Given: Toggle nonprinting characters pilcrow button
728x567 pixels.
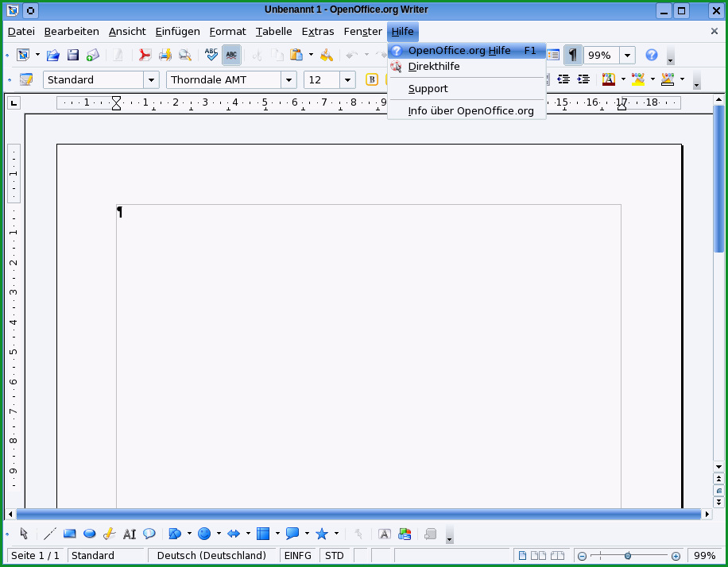Looking at the screenshot, I should (573, 56).
